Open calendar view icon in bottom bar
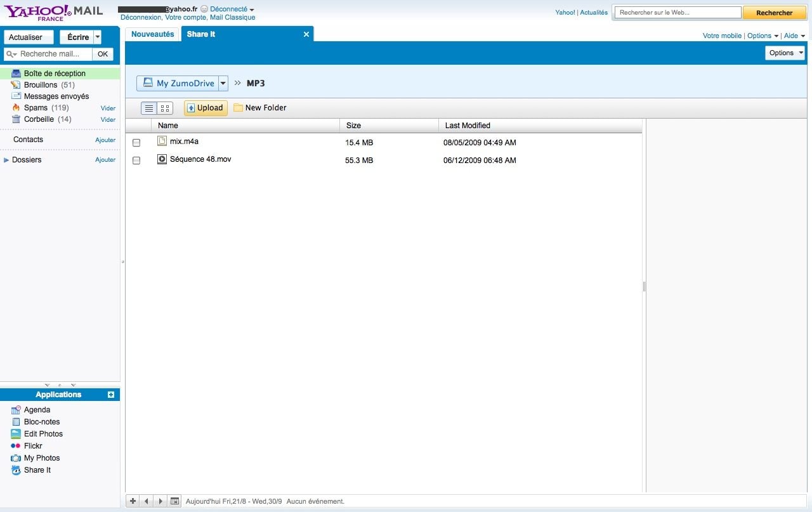This screenshot has width=812, height=512. [x=175, y=501]
